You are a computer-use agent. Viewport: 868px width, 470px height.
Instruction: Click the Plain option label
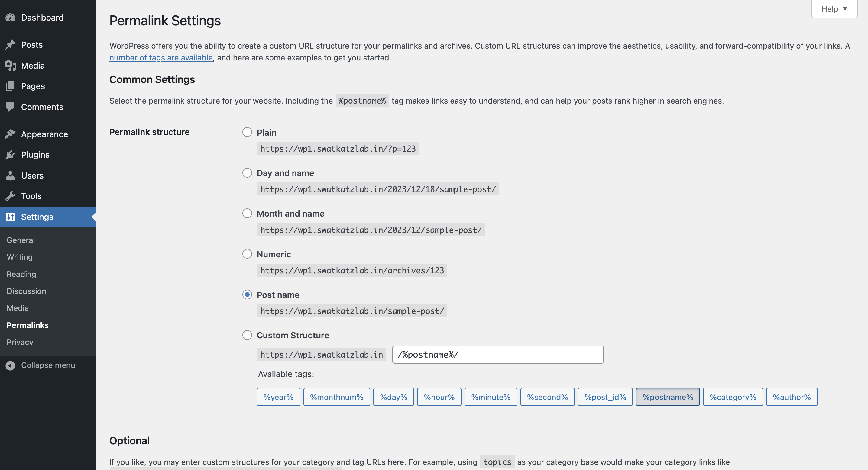point(267,132)
